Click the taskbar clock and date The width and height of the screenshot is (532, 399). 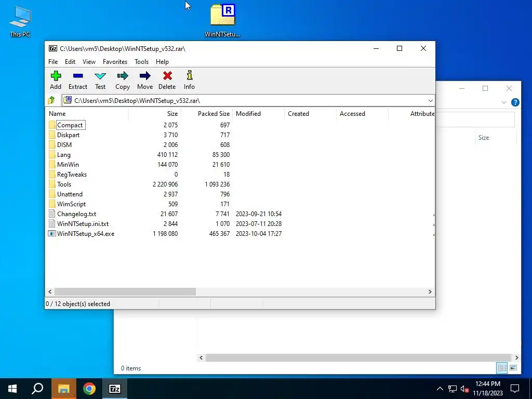[487, 389]
